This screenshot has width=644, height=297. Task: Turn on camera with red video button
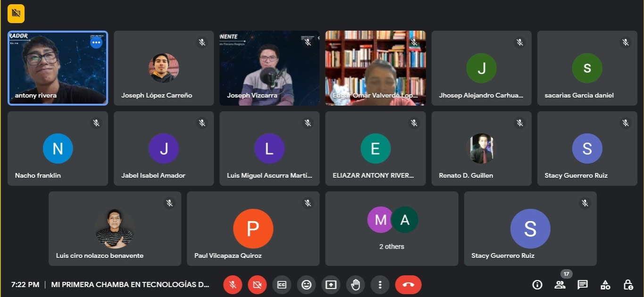pyautogui.click(x=257, y=285)
